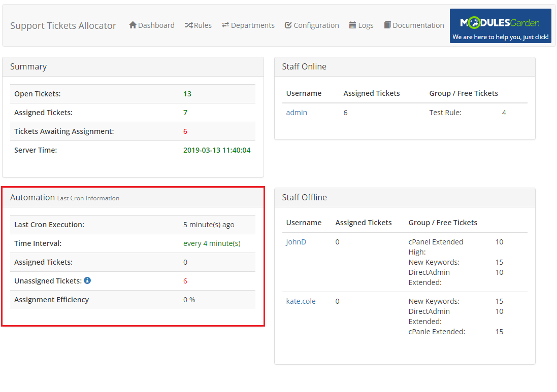
Task: Click the Summary panel heading
Action: 28,67
